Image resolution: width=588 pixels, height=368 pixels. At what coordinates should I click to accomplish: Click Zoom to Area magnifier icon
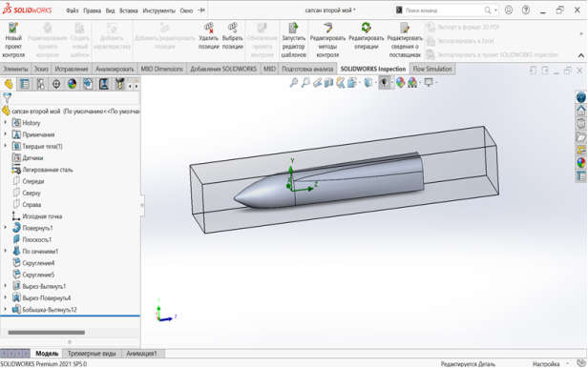[x=305, y=82]
